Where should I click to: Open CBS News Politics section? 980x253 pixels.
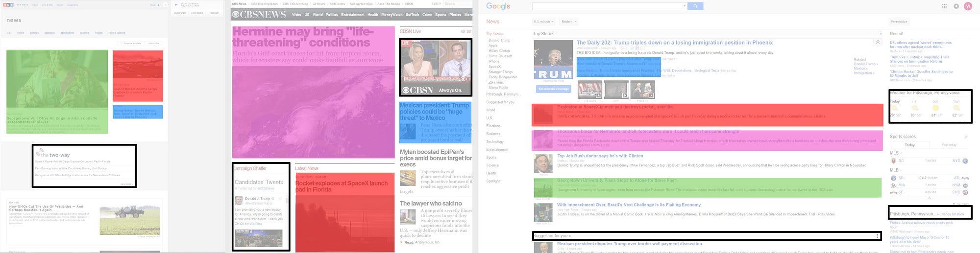coord(332,15)
